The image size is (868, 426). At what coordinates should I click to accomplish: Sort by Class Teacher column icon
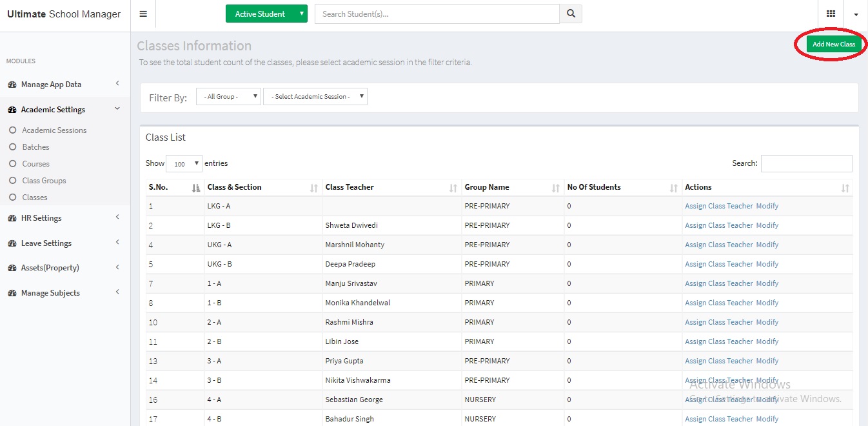pyautogui.click(x=453, y=188)
